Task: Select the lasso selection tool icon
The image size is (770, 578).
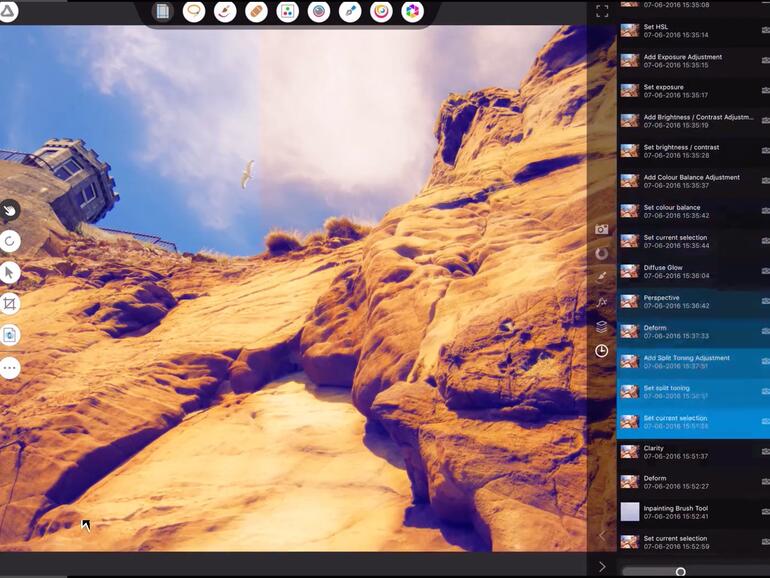Action: tap(193, 11)
